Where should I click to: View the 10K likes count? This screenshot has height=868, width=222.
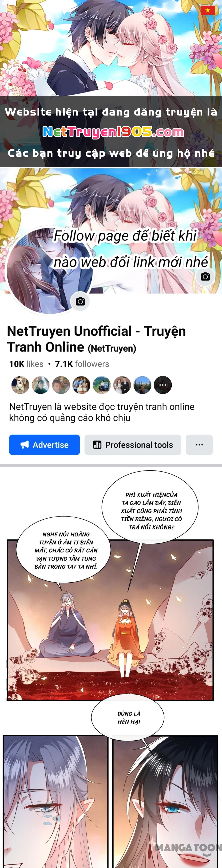click(x=26, y=364)
